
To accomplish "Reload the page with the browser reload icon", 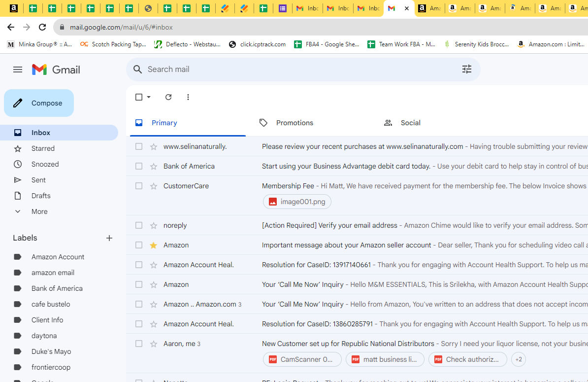I will (42, 27).
